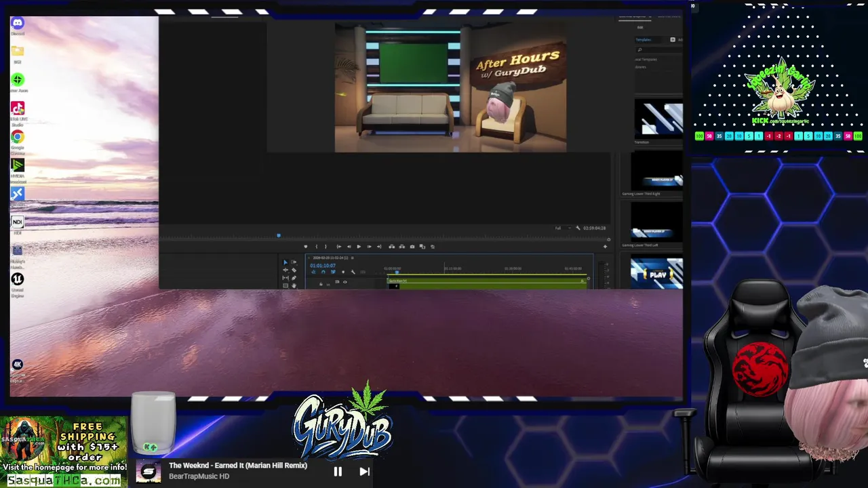Screen dimensions: 868x488
Task: Toggle comparison view icon in monitor
Action: point(422,247)
